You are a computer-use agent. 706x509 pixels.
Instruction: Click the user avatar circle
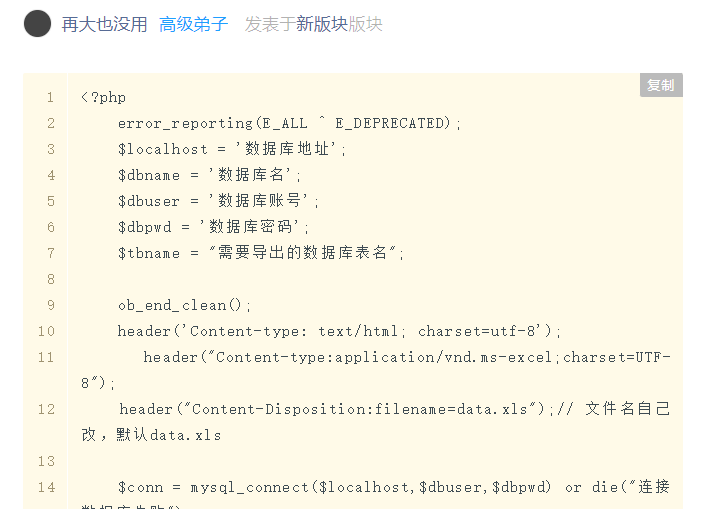tap(37, 24)
